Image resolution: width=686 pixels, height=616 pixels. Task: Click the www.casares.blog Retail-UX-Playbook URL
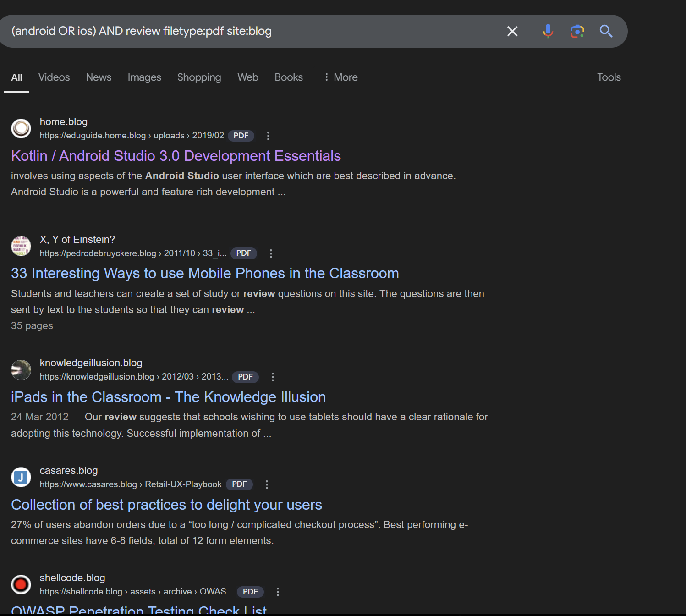[131, 484]
